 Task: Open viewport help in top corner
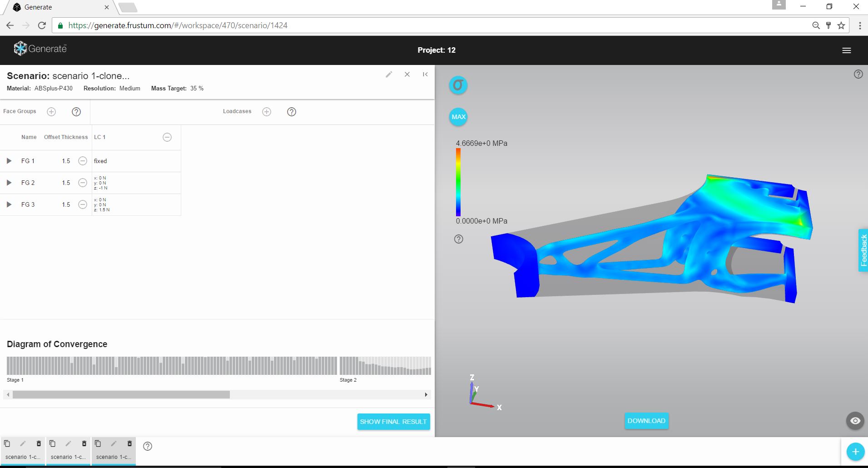pos(858,74)
